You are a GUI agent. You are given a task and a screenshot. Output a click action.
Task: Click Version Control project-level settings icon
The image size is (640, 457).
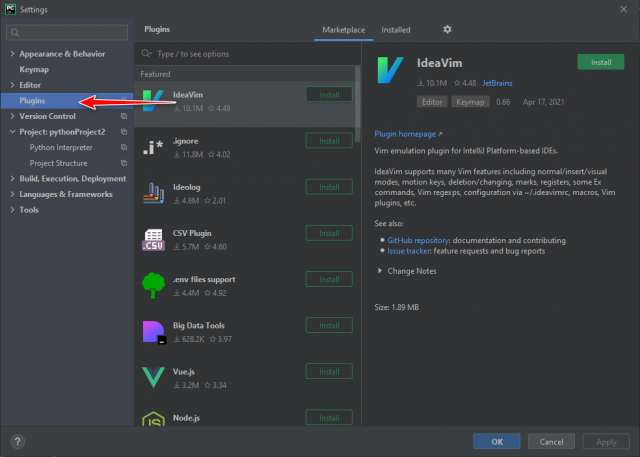[x=124, y=116]
